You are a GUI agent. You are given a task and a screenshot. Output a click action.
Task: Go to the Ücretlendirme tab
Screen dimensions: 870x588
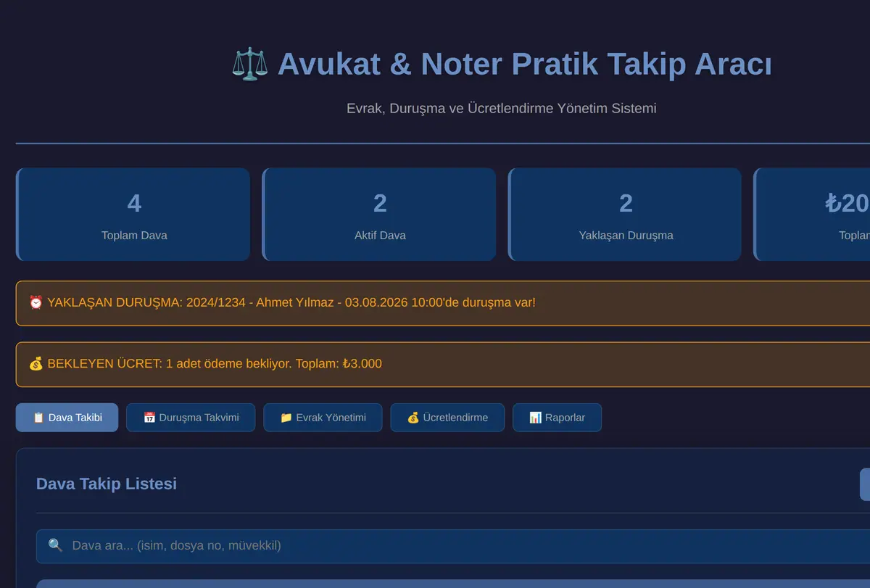tap(447, 418)
